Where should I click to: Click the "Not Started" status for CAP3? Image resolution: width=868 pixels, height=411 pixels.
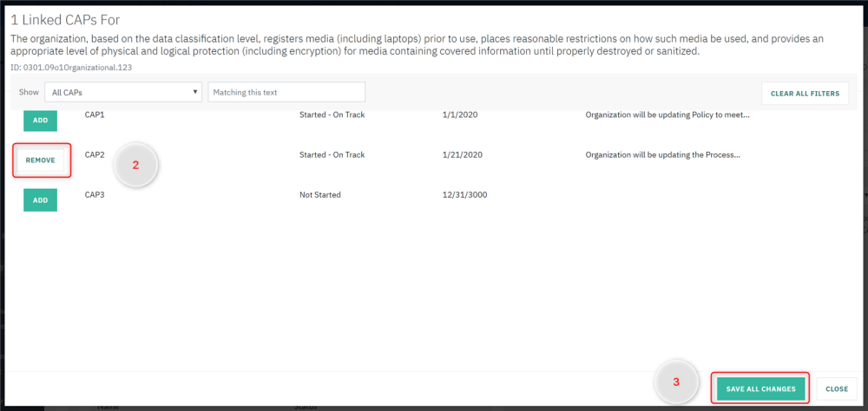tap(320, 195)
